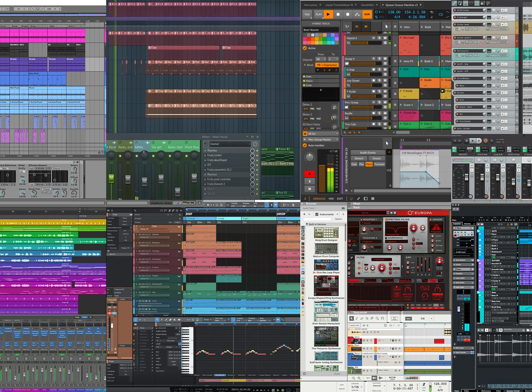Toggle the OTT effect enable LED
Image resolution: width=532 pixels, height=392 pixels.
click(x=257, y=165)
